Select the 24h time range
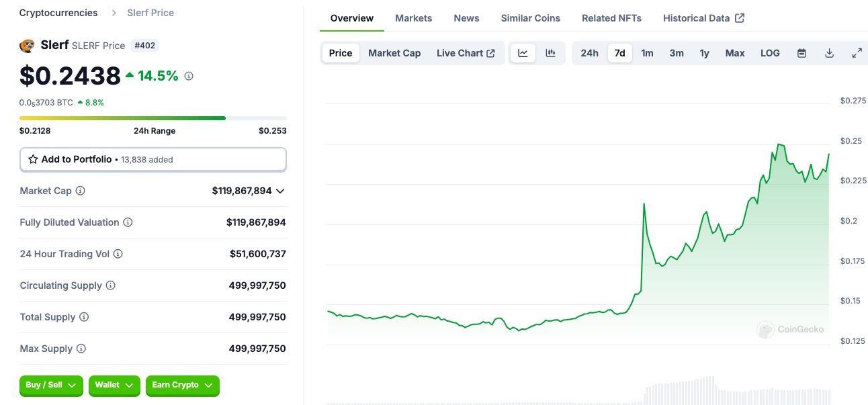868x405 pixels. (589, 53)
